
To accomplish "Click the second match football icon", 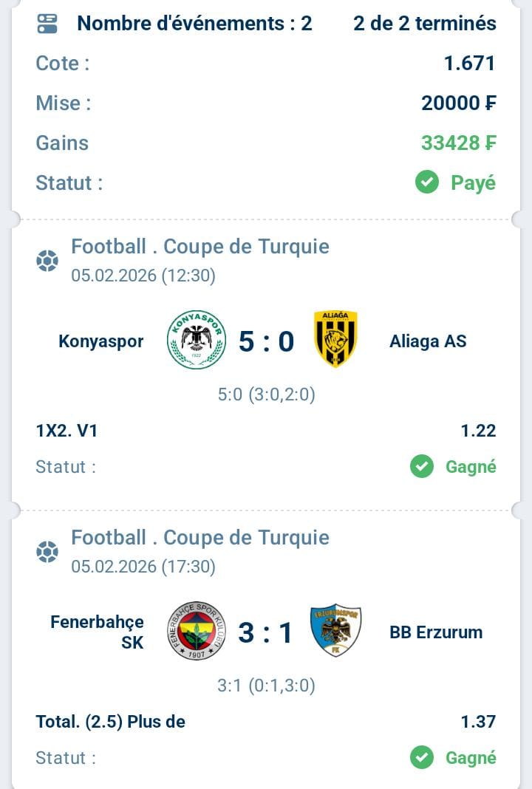I will tap(47, 552).
